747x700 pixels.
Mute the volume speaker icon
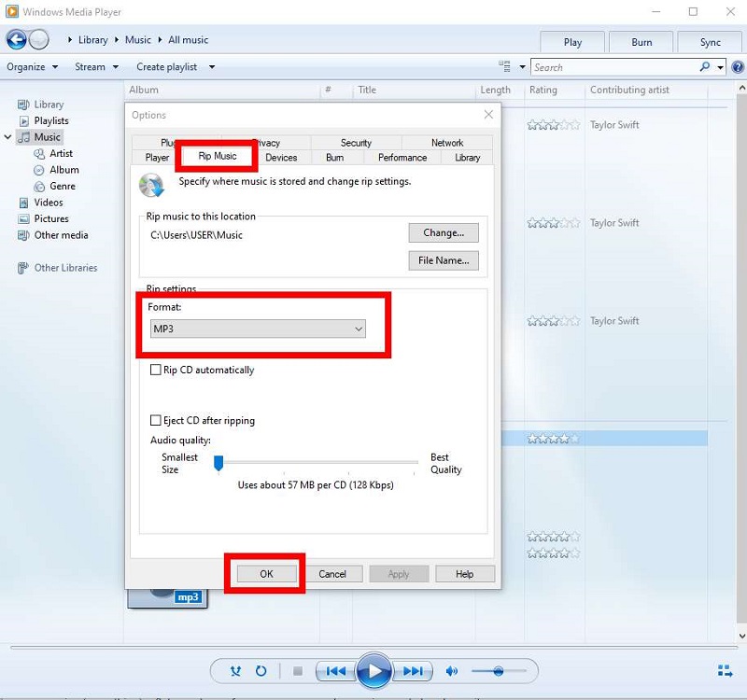pyautogui.click(x=451, y=671)
